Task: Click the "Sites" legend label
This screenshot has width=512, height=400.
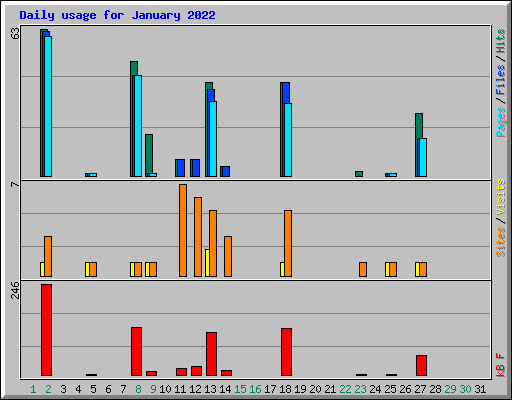Action: (x=501, y=242)
